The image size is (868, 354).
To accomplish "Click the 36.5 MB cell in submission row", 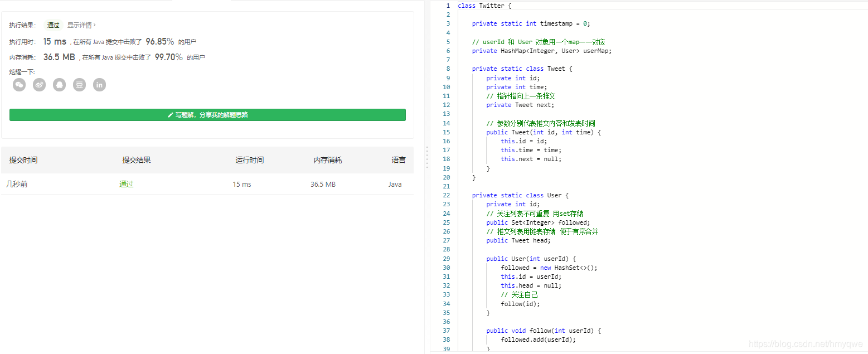I will coord(323,185).
